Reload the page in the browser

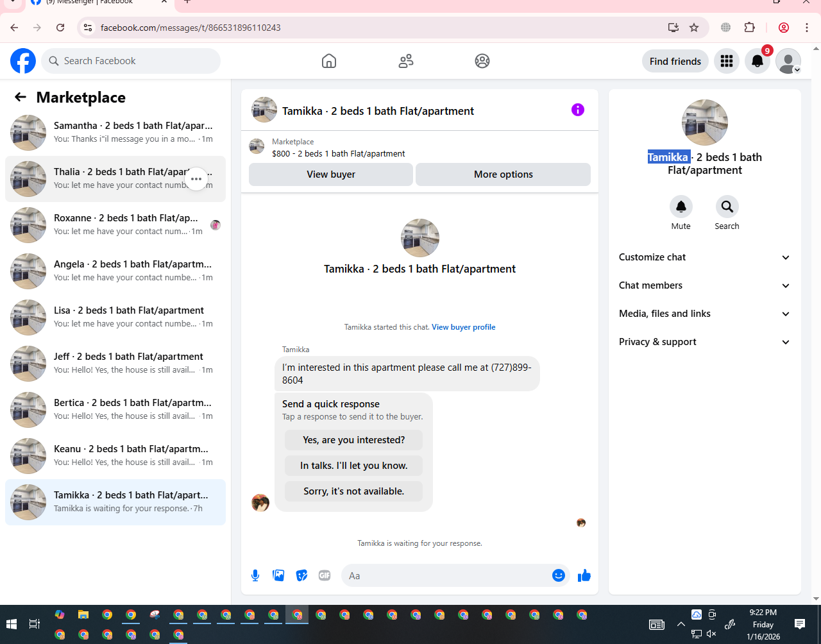click(60, 28)
